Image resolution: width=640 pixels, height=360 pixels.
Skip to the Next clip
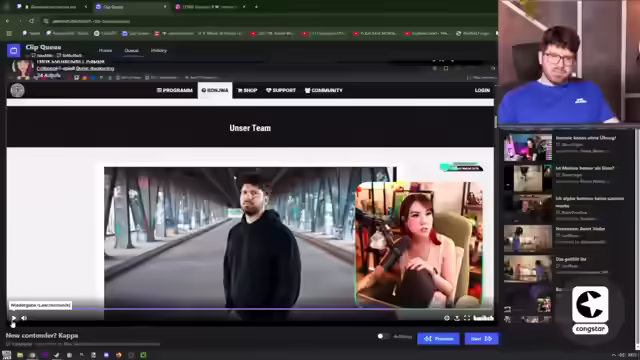coord(481,338)
